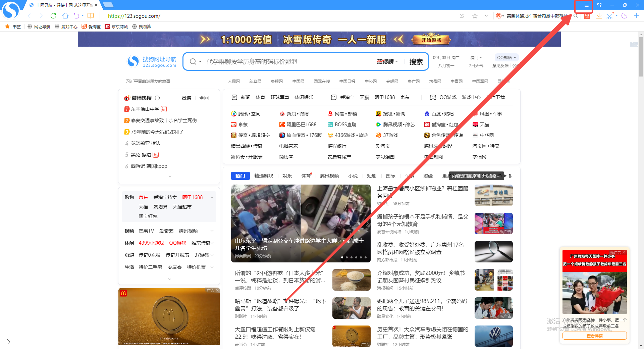Screen dimensions: 644x349
Task: Focus the main Sogou search input
Action: tap(288, 61)
